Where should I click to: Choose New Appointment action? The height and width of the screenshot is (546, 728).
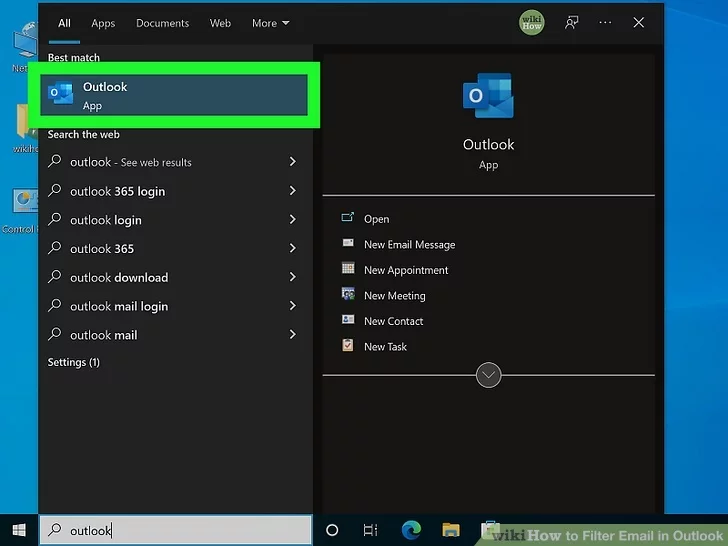pyautogui.click(x=406, y=270)
